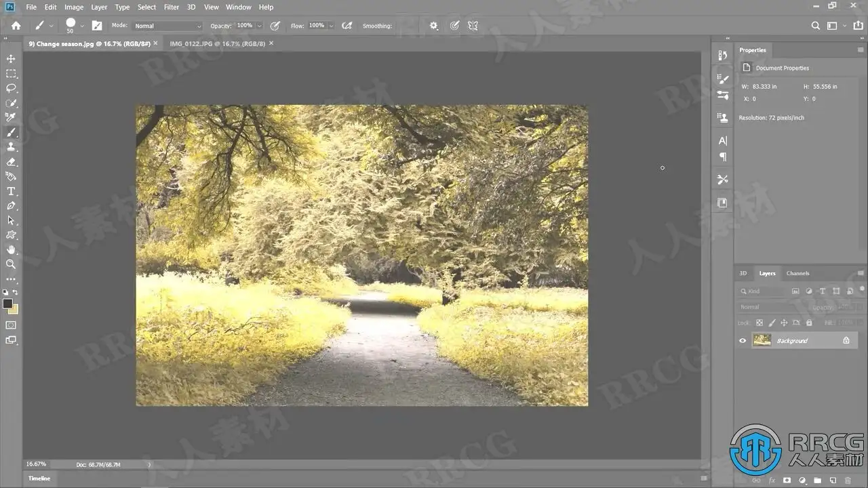This screenshot has width=868, height=488.
Task: Open the tool preset picker arrow
Action: tap(51, 26)
